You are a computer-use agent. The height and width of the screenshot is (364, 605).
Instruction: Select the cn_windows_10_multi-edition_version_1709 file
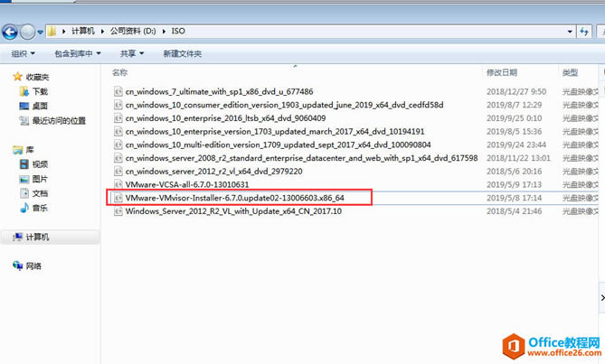click(278, 145)
